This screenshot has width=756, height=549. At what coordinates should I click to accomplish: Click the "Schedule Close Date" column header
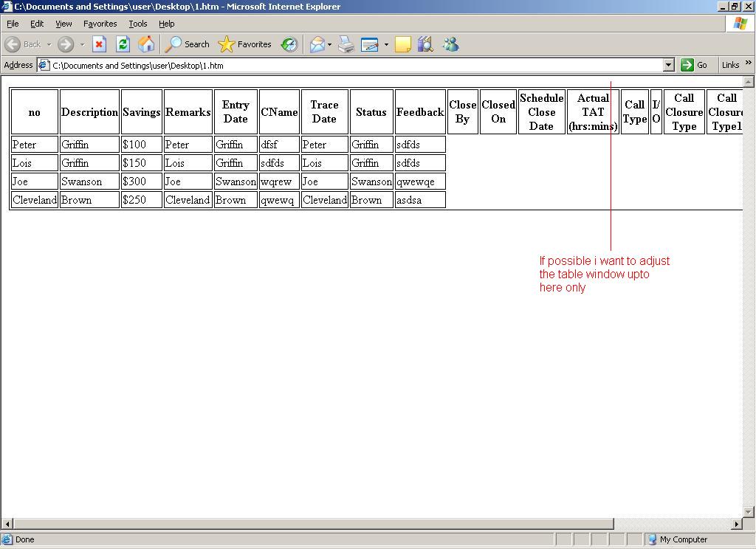[541, 112]
